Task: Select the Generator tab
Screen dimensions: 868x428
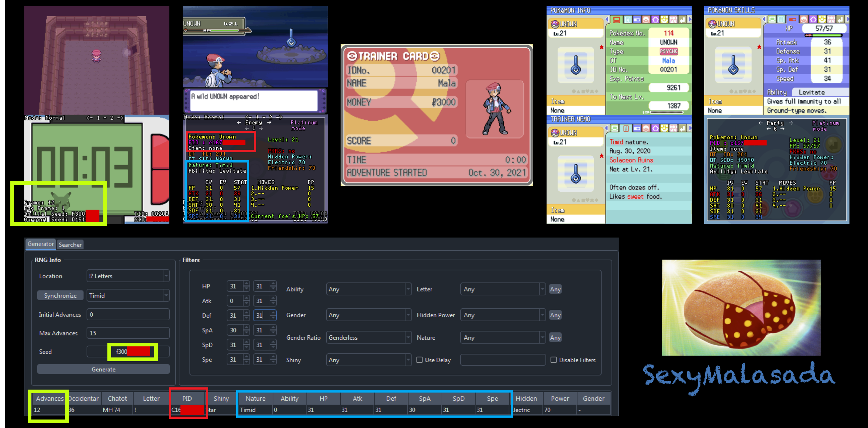Action: [x=41, y=244]
